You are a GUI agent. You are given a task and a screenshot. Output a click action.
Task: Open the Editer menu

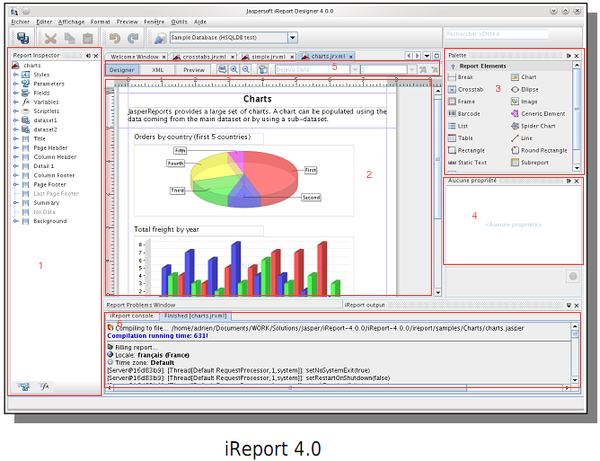click(x=44, y=22)
